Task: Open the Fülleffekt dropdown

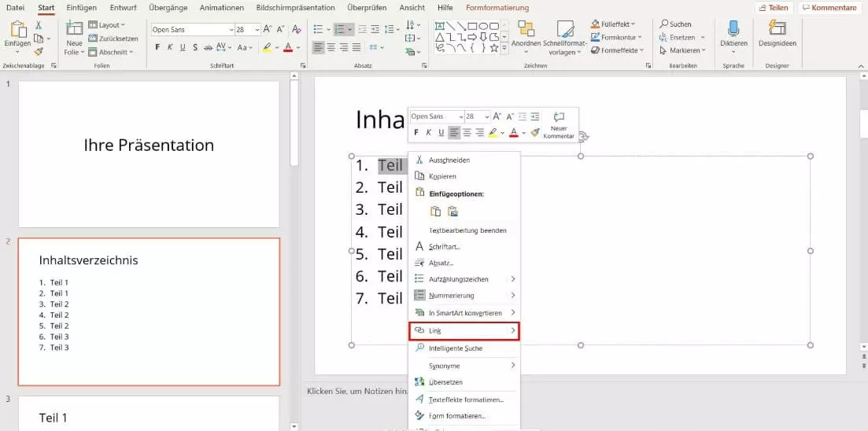Action: (613, 24)
